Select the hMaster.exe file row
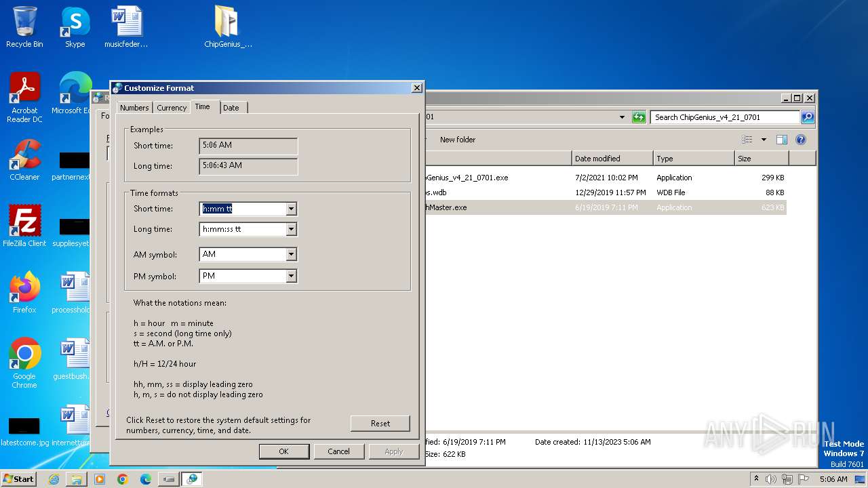The height and width of the screenshot is (488, 868). tap(606, 207)
